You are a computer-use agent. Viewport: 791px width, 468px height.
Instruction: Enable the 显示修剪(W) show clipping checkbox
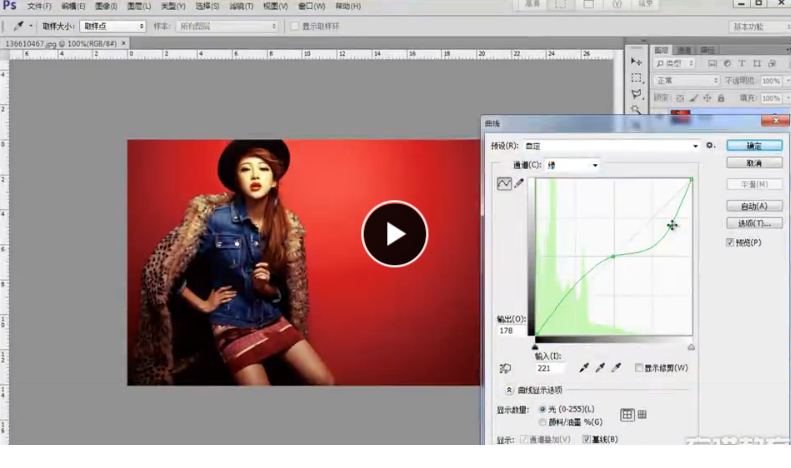click(639, 368)
